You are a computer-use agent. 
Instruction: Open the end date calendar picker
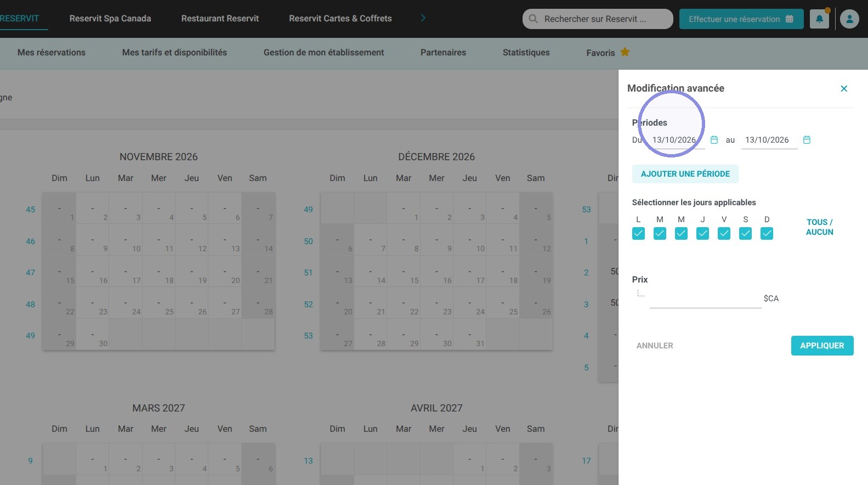coord(807,140)
